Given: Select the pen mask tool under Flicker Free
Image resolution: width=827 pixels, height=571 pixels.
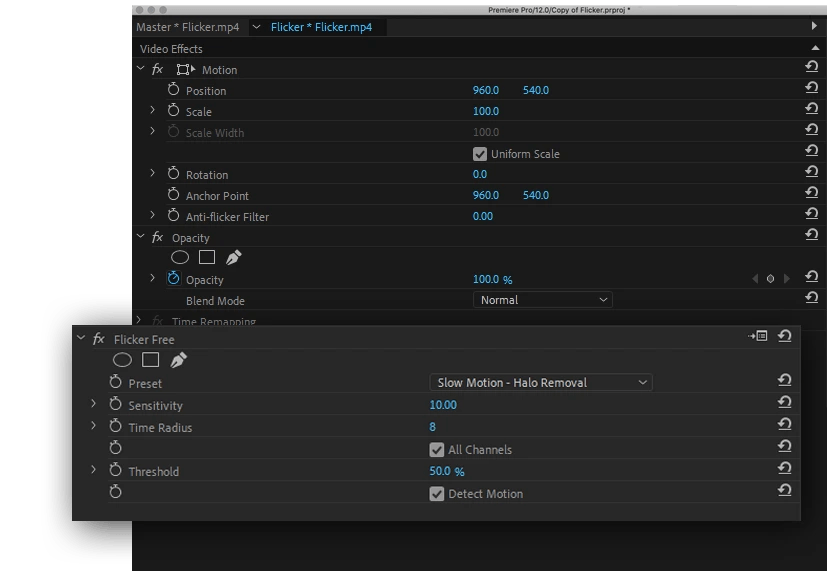Looking at the screenshot, I should click(178, 360).
